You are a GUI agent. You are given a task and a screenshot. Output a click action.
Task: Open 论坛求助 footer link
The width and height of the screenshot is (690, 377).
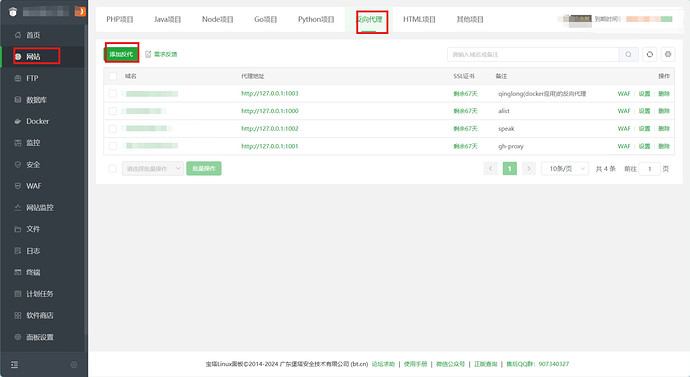383,364
